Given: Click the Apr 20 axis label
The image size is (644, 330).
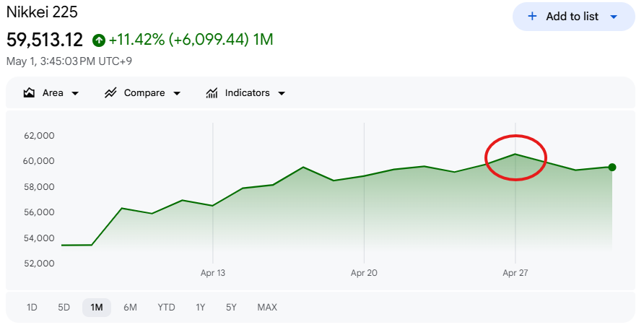Looking at the screenshot, I should [364, 273].
